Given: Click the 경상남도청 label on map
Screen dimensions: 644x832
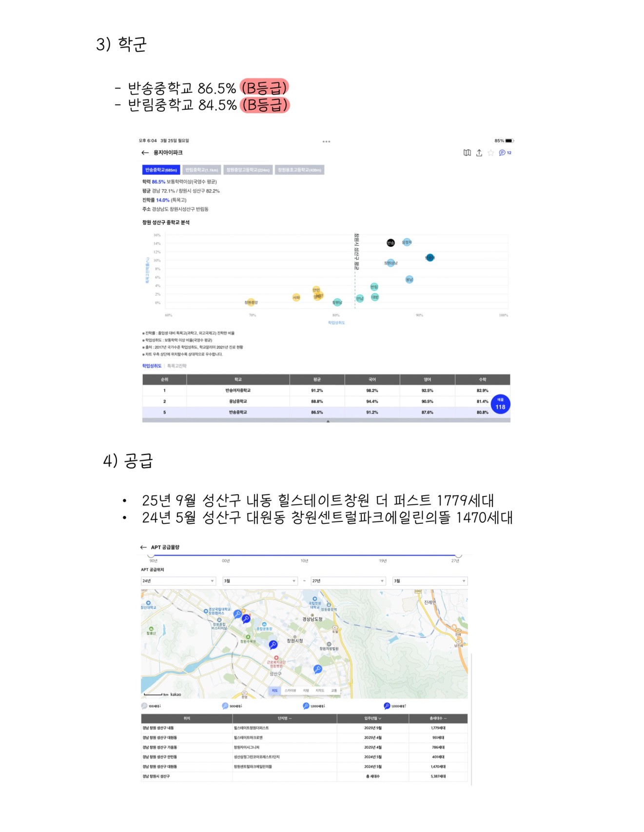Looking at the screenshot, I should (312, 619).
